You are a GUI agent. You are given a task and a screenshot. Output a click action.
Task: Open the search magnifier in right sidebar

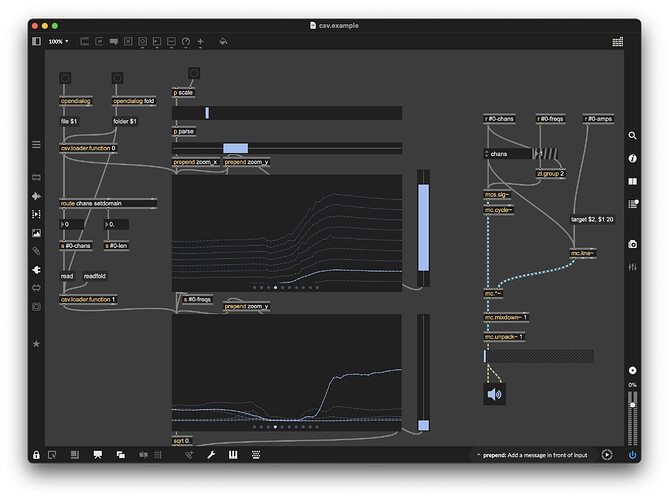tap(633, 135)
